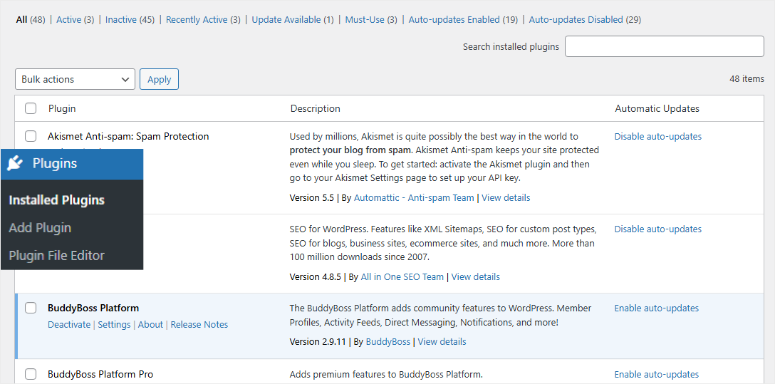Click the BuddyBoss Platform Pro title

click(101, 374)
